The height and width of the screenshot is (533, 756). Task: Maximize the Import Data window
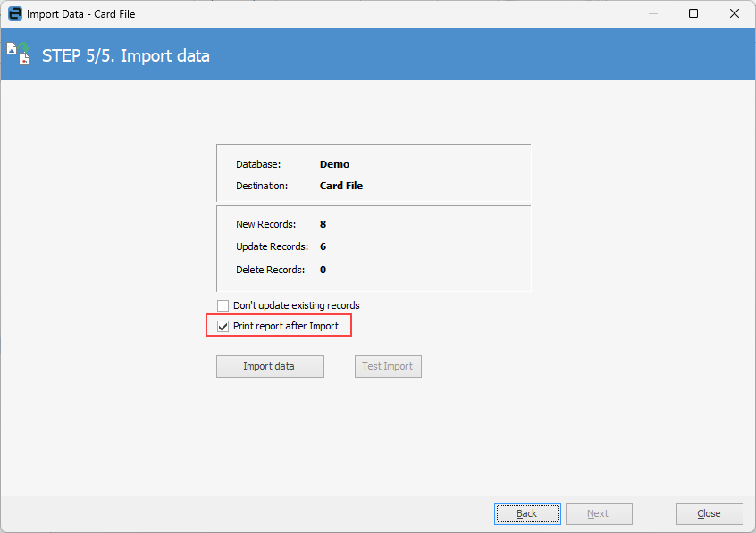pos(693,14)
